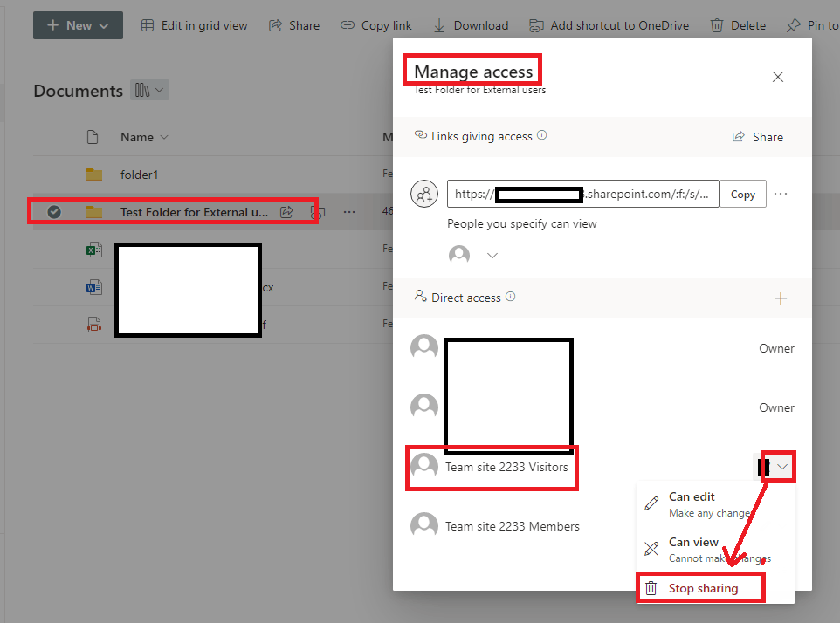Click Share in Manage access panel
The height and width of the screenshot is (623, 840).
click(758, 137)
